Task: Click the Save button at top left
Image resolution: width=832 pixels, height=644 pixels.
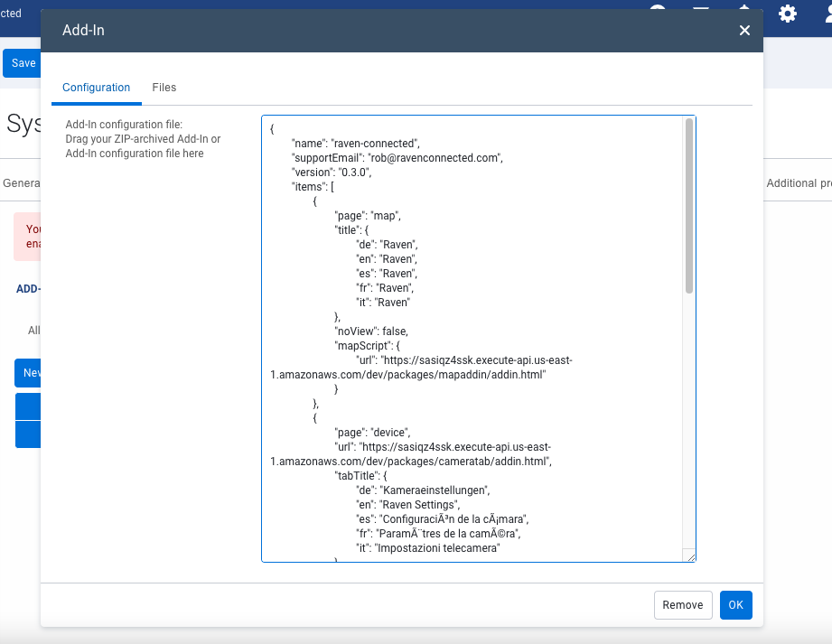Action: coord(22,62)
